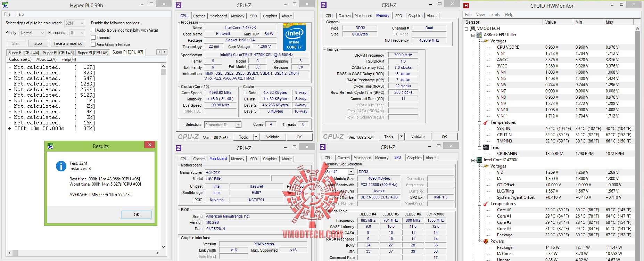Enable the Audio service checkbox
This screenshot has width=644, height=261.
pos(93,30)
